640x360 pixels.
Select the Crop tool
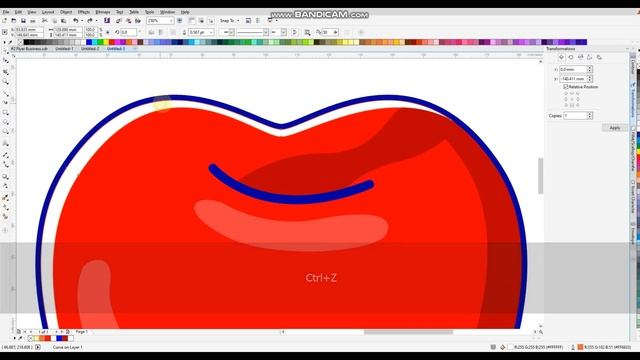pyautogui.click(x=6, y=72)
